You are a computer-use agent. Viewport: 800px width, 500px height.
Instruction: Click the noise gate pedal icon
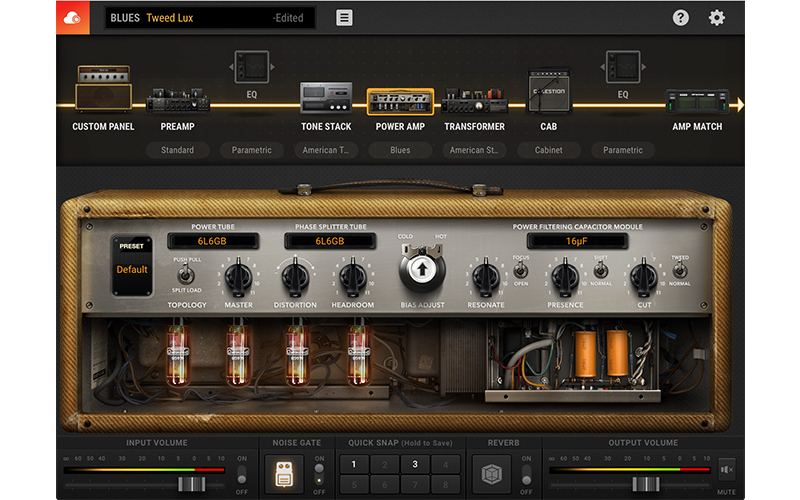point(284,473)
